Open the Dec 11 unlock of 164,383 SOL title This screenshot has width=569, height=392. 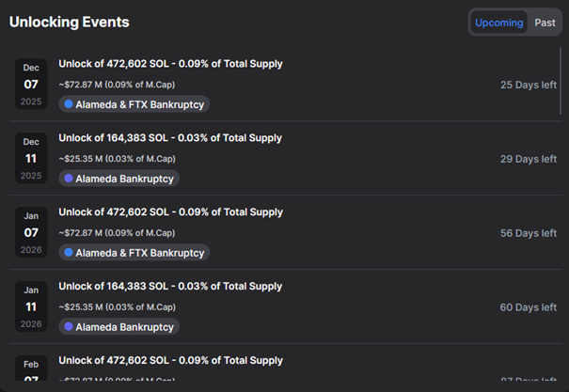170,138
